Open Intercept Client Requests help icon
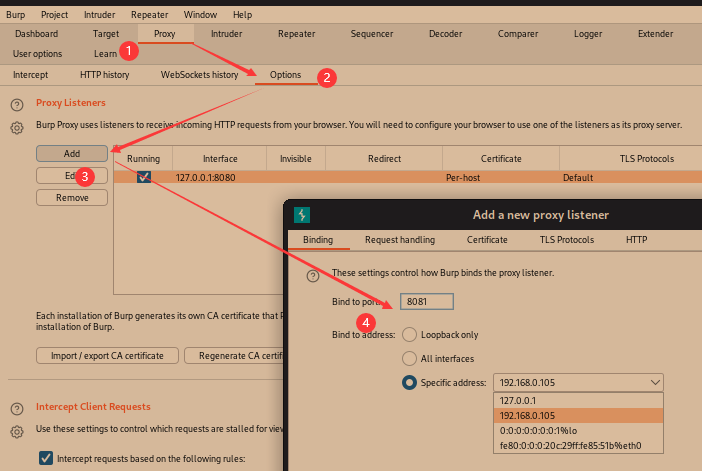Viewport: 702px width, 471px height. [x=17, y=409]
